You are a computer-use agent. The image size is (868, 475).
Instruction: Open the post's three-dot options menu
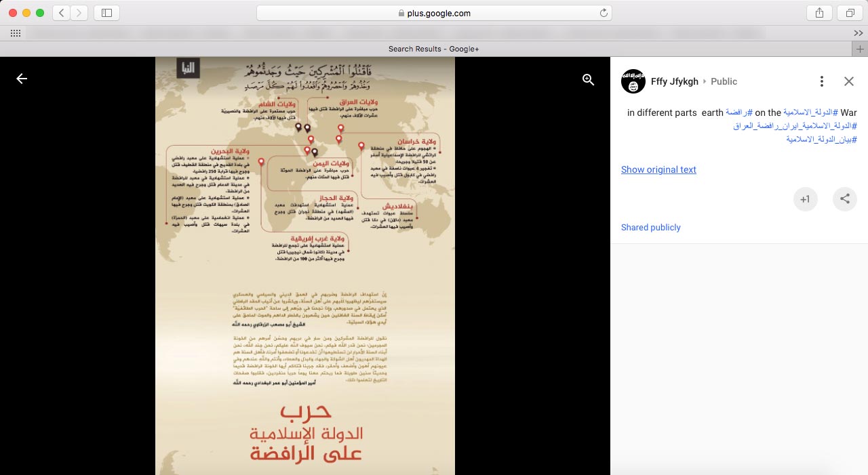(x=821, y=81)
